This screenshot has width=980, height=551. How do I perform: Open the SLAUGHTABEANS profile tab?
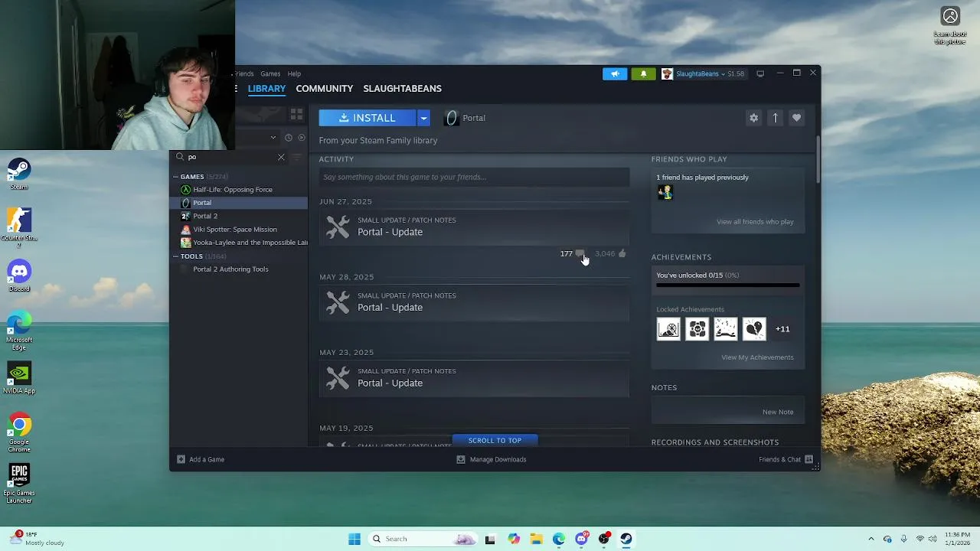coord(402,89)
